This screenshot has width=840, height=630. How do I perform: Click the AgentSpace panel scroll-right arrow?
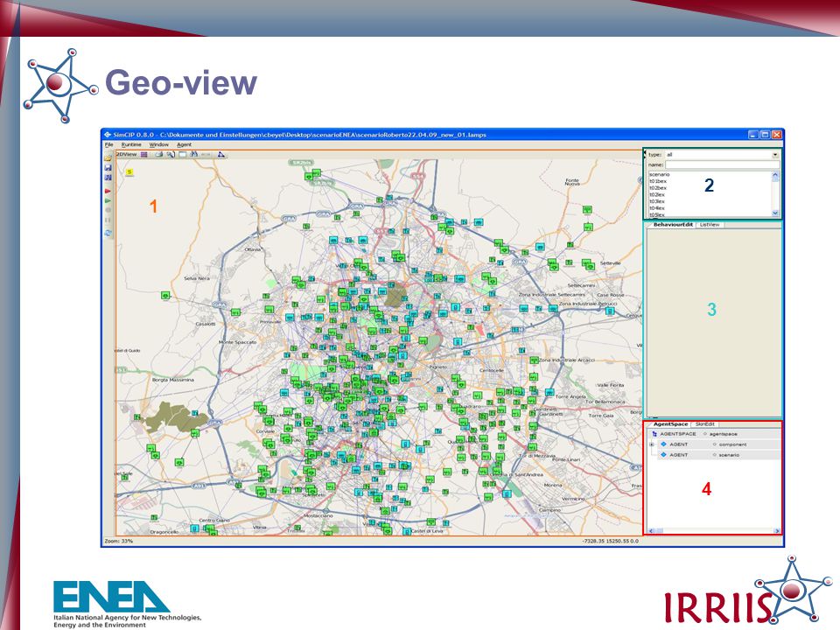776,531
